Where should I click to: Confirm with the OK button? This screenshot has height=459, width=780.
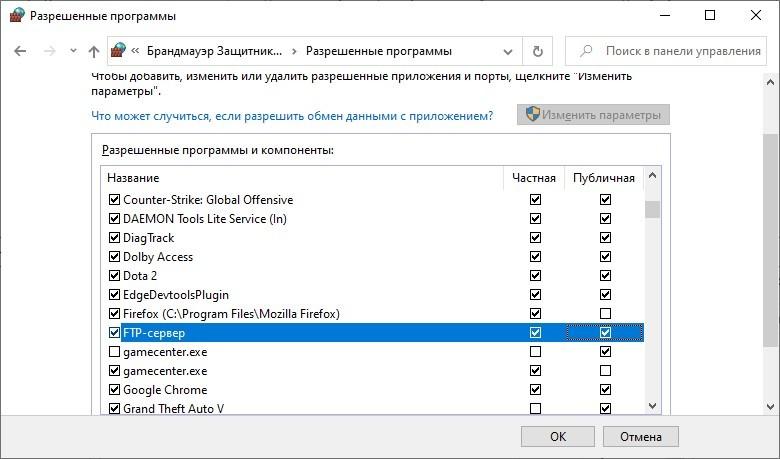[558, 437]
